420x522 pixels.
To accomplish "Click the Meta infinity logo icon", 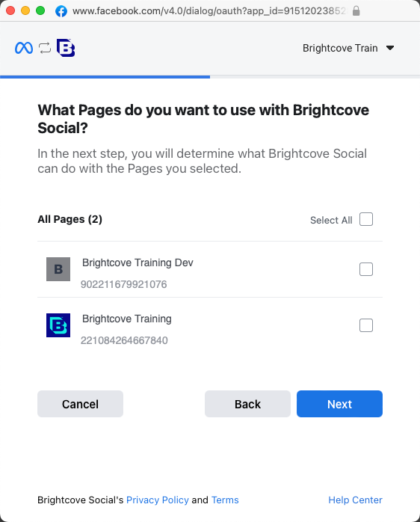I will pyautogui.click(x=24, y=48).
